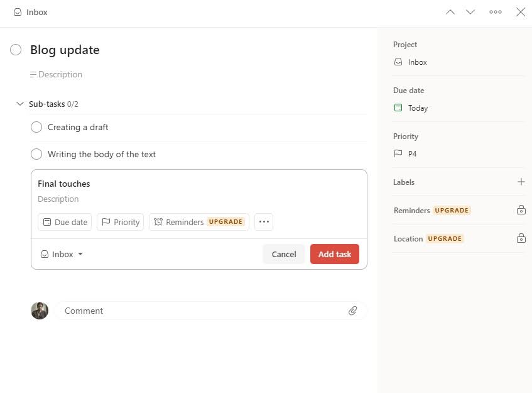Go to previous task with up arrow

(450, 12)
